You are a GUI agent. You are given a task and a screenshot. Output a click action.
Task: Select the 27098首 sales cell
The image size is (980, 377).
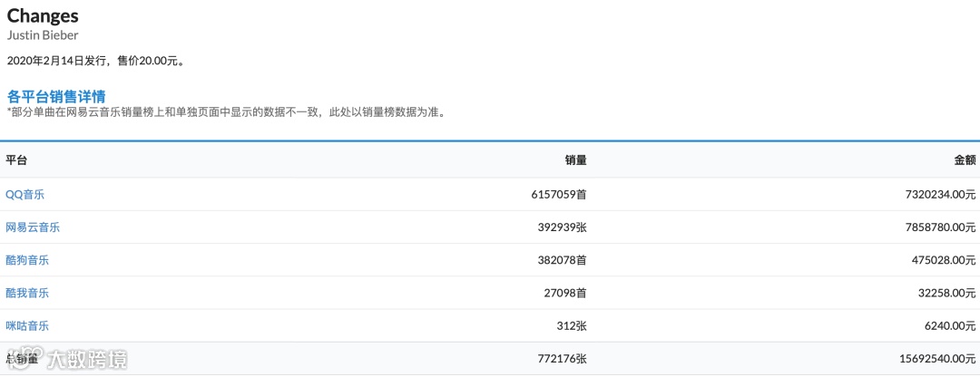pos(563,293)
